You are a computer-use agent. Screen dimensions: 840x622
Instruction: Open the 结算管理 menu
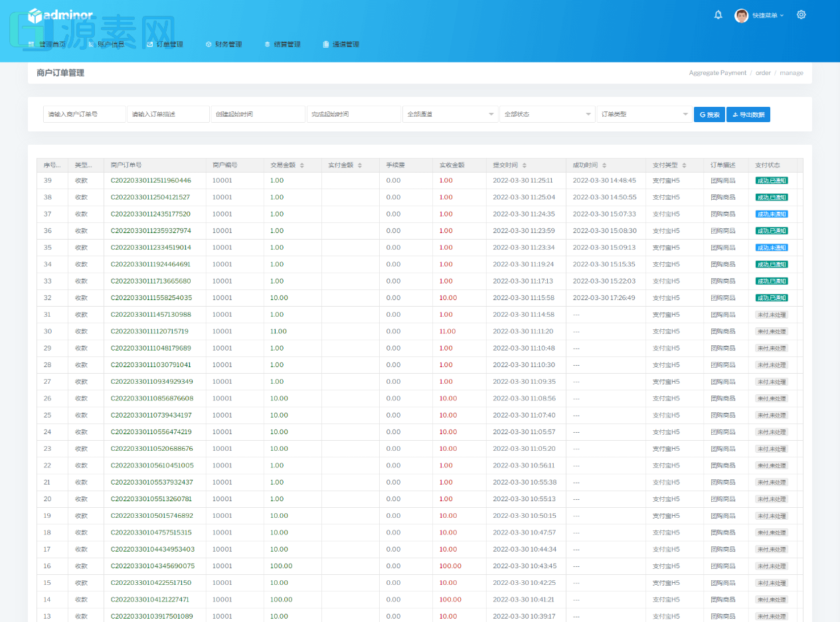coord(282,44)
